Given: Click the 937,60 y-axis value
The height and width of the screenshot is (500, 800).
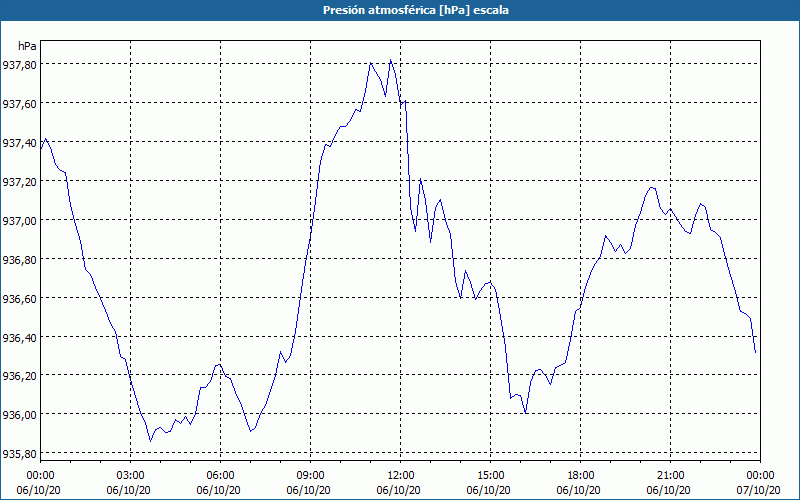Looking at the screenshot, I should pyautogui.click(x=19, y=104).
